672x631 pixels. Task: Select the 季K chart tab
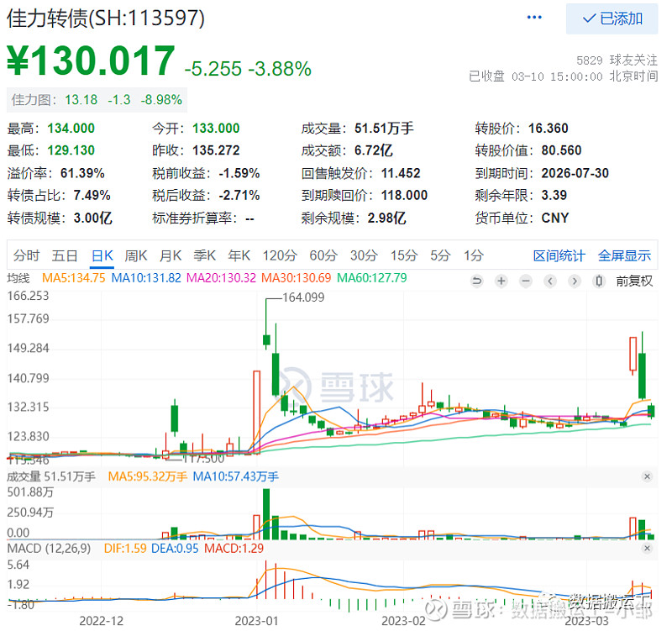tap(204, 256)
